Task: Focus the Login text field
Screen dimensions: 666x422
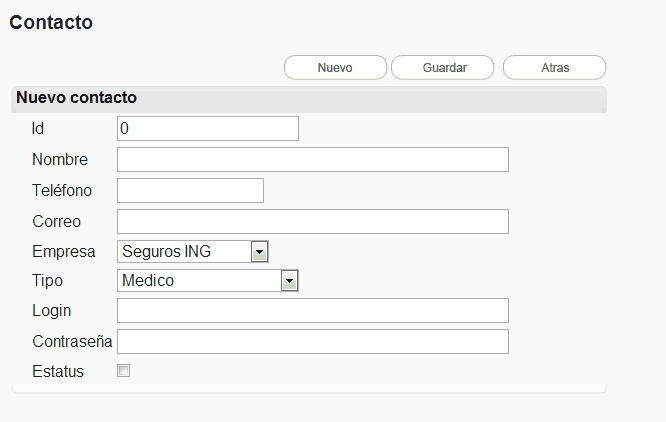Action: coord(312,311)
